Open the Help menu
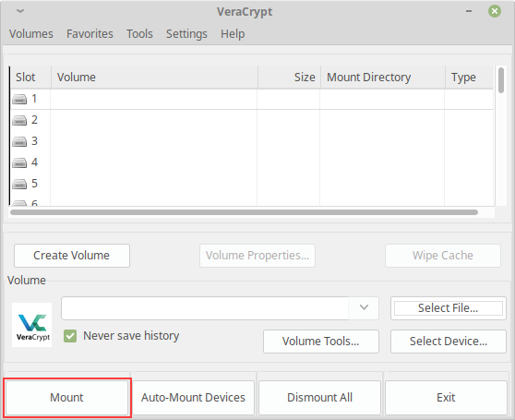This screenshot has width=515, height=420. click(233, 34)
